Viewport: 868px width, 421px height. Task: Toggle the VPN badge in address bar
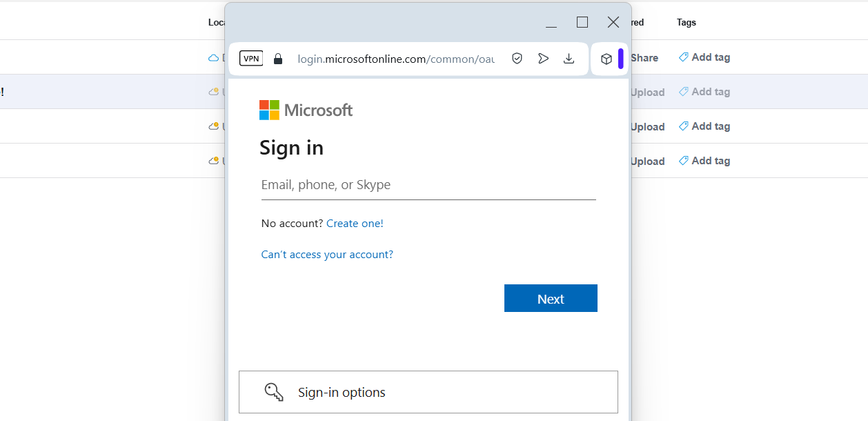pos(251,59)
